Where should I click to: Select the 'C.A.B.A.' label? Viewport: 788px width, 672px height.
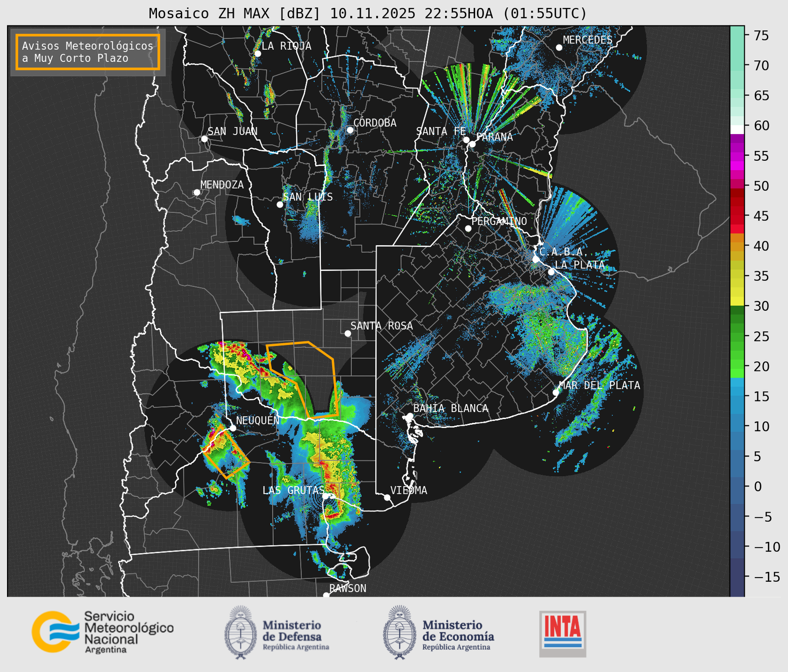[564, 252]
